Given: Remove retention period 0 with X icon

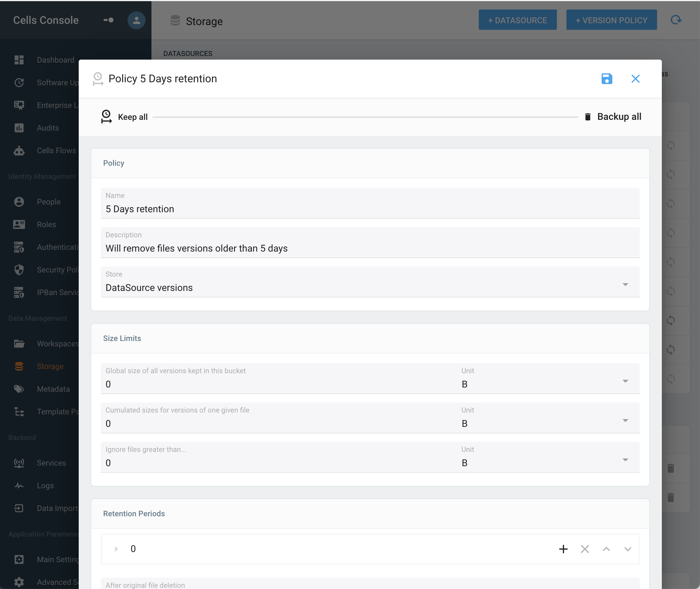Looking at the screenshot, I should click(x=584, y=549).
